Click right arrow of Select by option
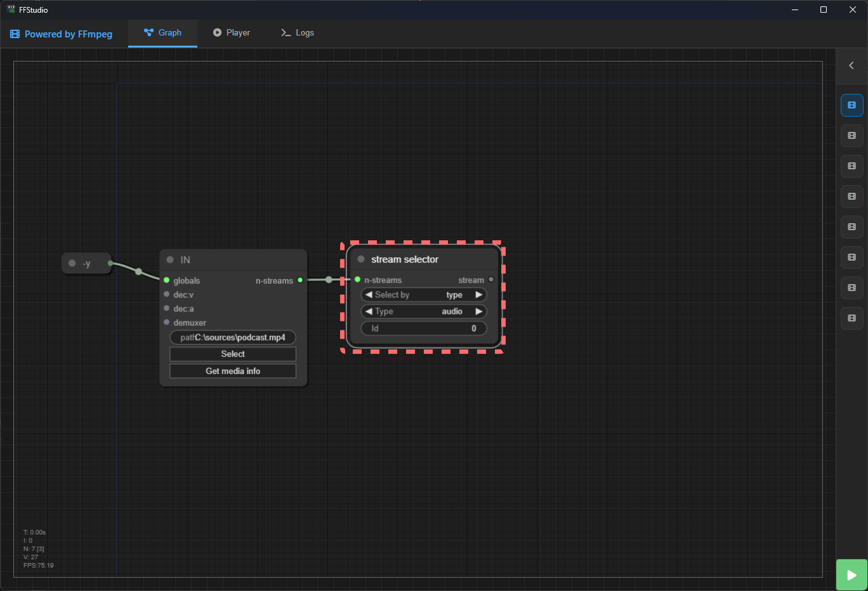The image size is (868, 591). (479, 295)
